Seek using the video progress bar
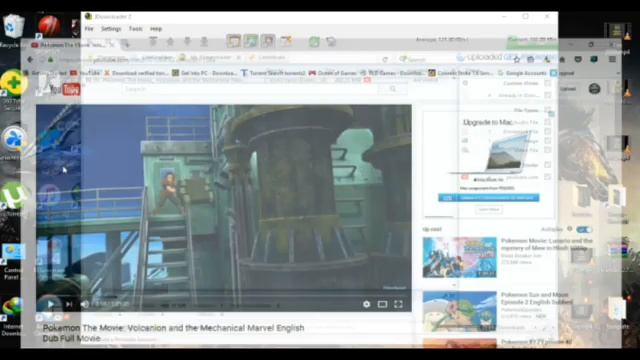640x360 pixels. [x=224, y=297]
